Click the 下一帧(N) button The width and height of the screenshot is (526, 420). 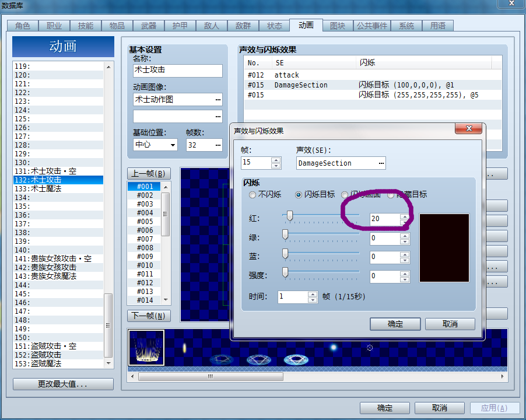(x=149, y=316)
